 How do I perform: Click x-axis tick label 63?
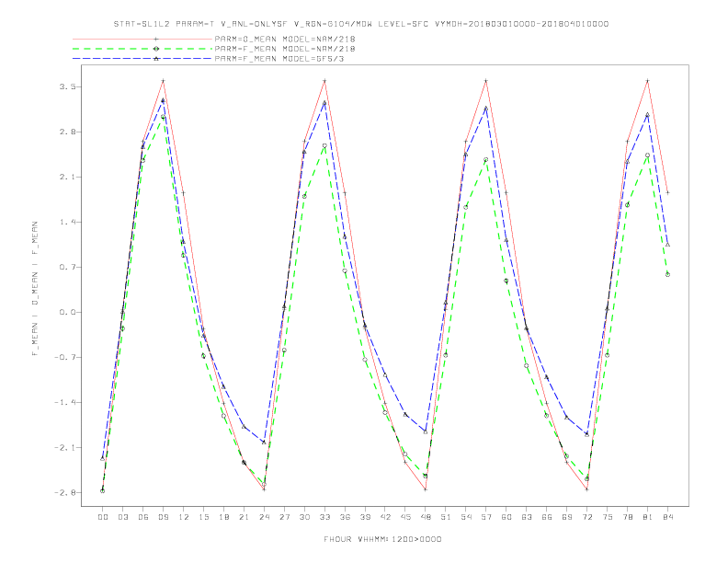[527, 517]
